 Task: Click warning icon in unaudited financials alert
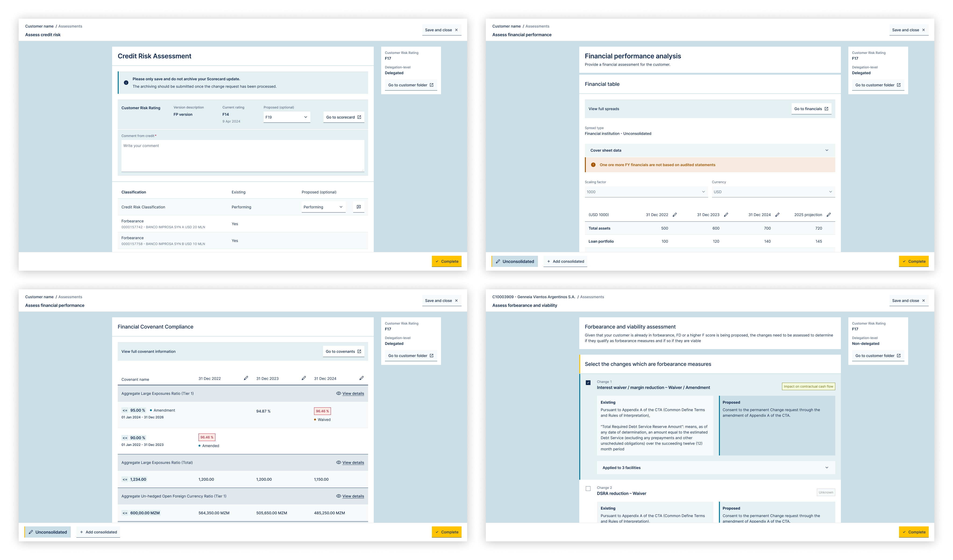(x=593, y=165)
